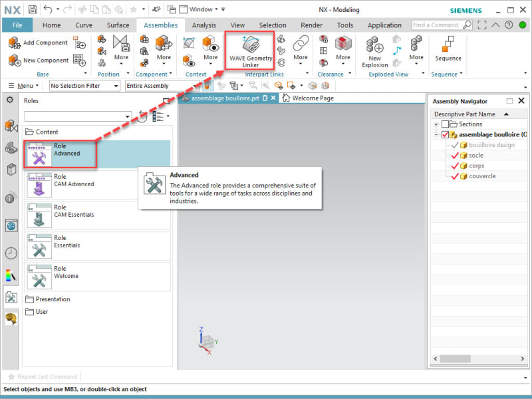Open the resource bar settings gear
The image size is (532, 399).
[x=10, y=100]
